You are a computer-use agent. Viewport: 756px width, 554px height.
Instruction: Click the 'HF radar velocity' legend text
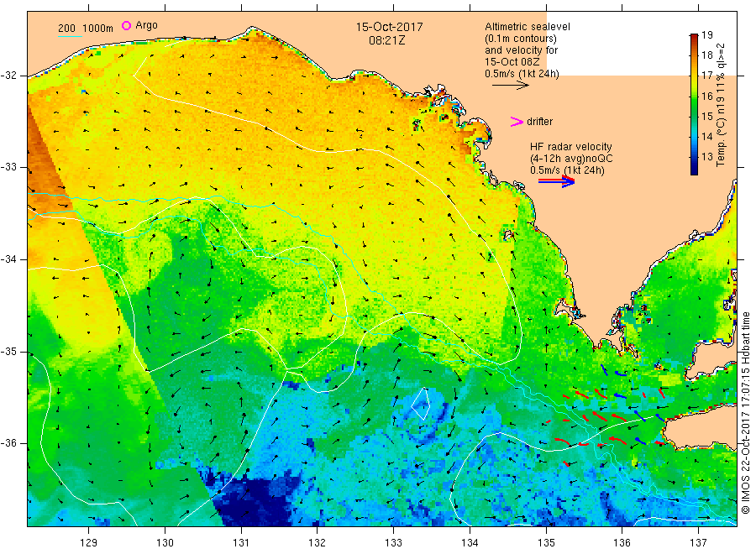click(571, 146)
